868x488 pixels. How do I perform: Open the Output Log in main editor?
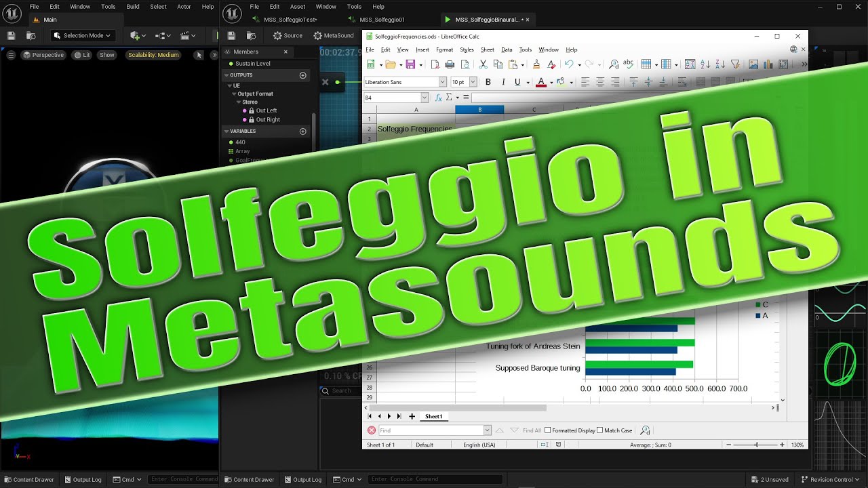(x=83, y=479)
